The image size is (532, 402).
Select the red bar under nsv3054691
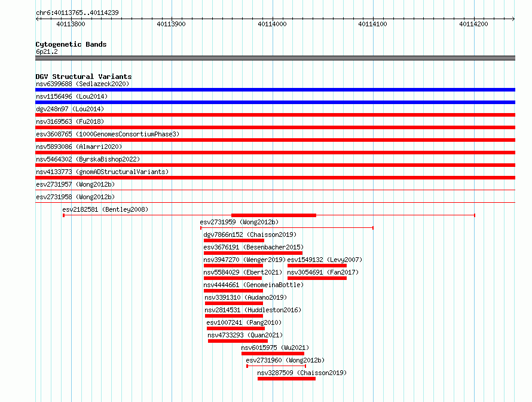317,278
